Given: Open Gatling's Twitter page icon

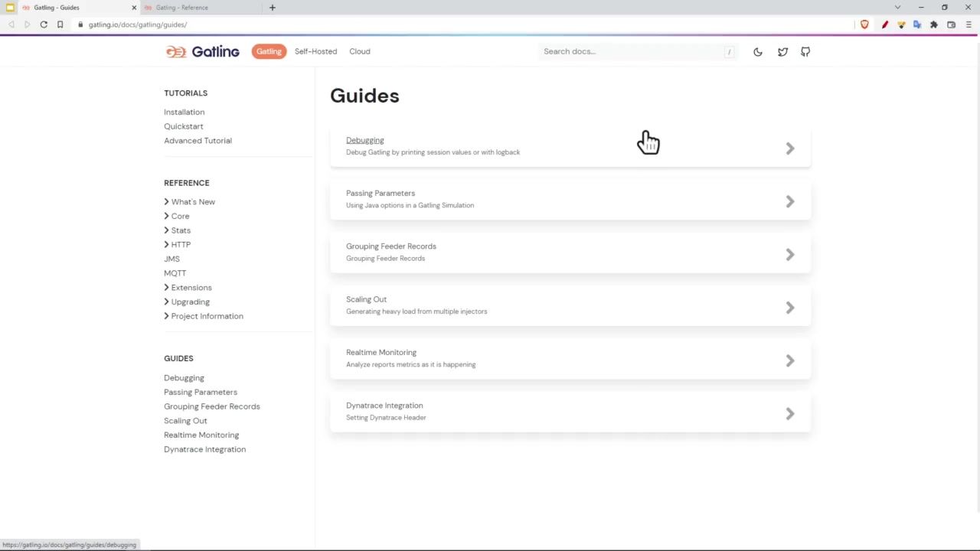Looking at the screenshot, I should click(x=782, y=52).
